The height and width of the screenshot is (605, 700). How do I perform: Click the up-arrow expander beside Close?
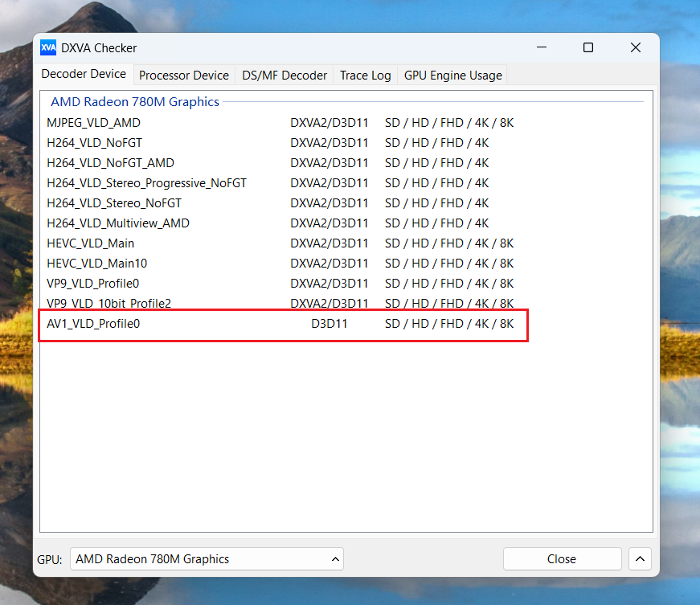click(640, 559)
